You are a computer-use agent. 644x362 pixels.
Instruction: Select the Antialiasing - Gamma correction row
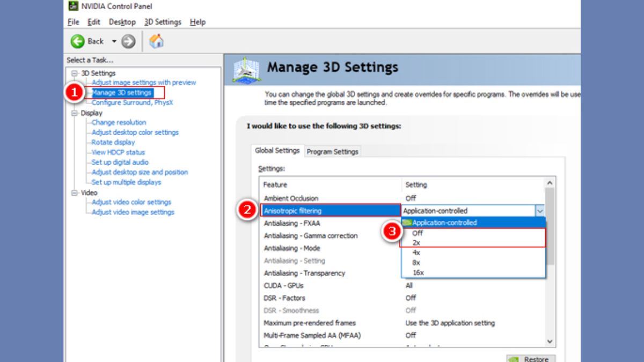click(331, 236)
